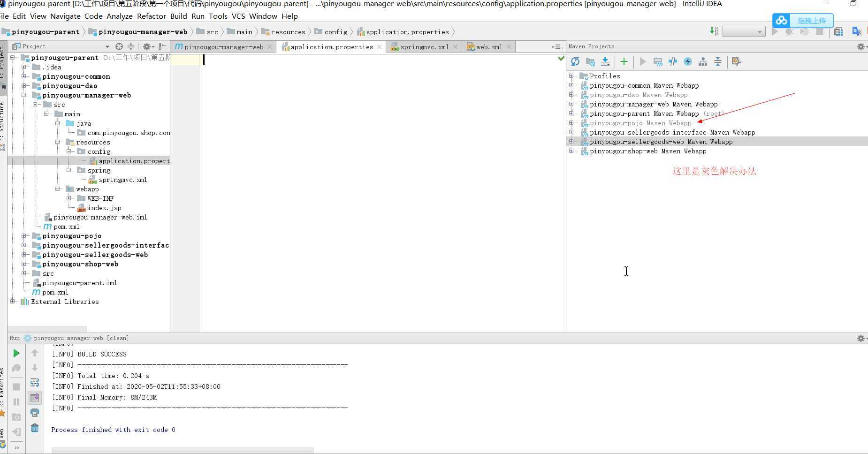The width and height of the screenshot is (868, 454).
Task: Toggle Skip Tests mode lightning icon
Action: click(688, 61)
